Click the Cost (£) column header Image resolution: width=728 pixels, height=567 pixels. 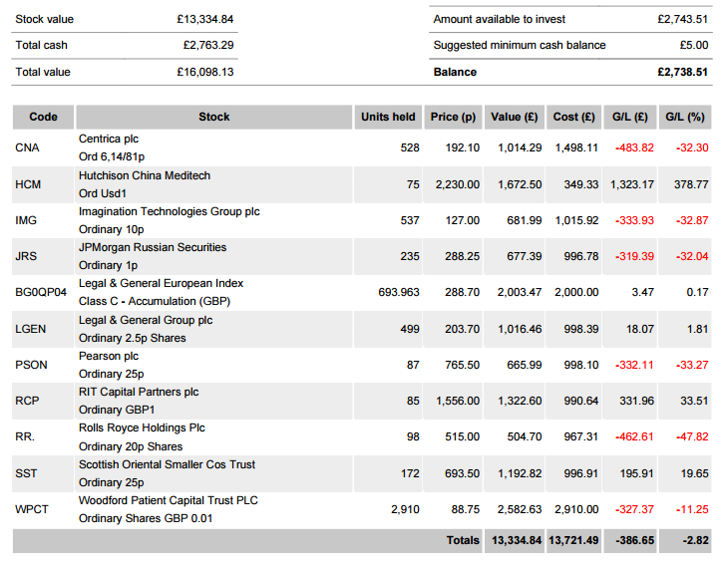(x=573, y=117)
